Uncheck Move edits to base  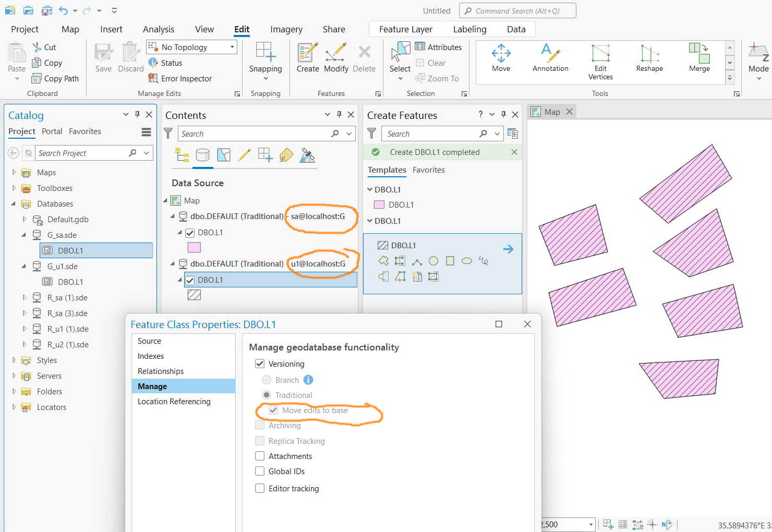click(x=273, y=410)
